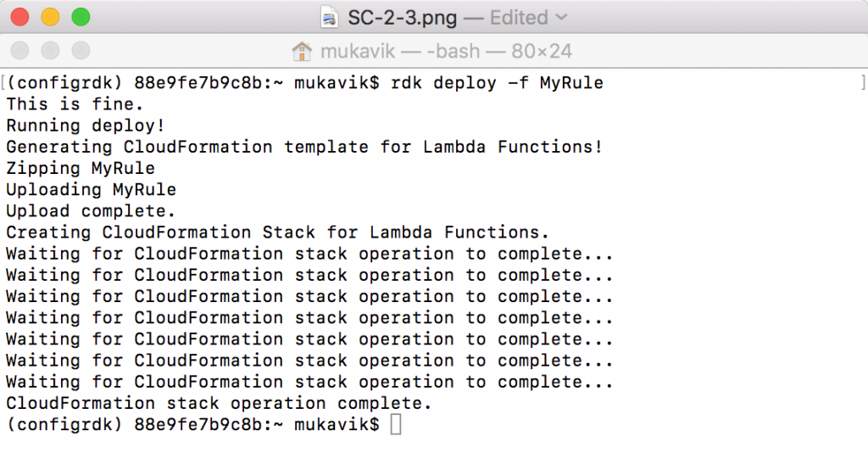Click 'Creating CloudFormation Stack for Lambda Functions.' line
Viewport: 868px width, 476px height.
[x=277, y=232]
